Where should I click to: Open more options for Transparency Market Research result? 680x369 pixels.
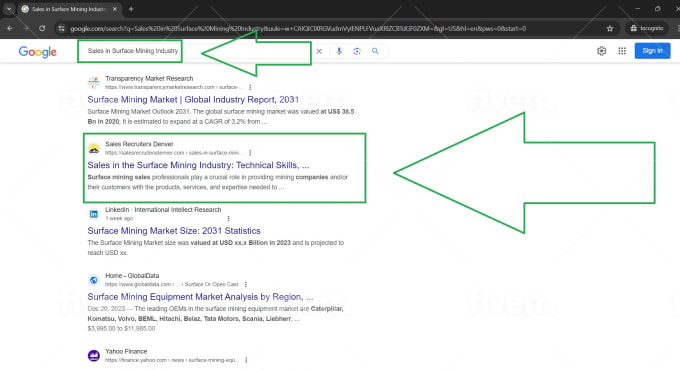(250, 87)
